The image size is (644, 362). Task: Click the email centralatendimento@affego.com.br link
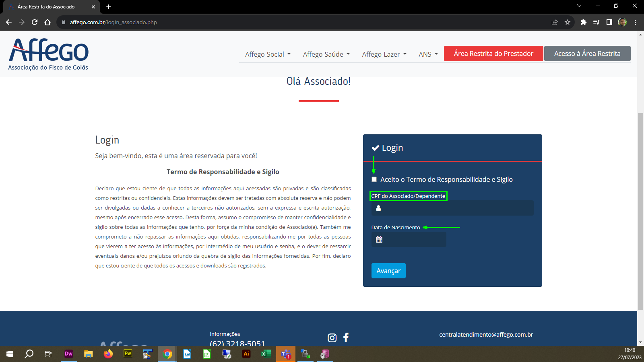486,334
